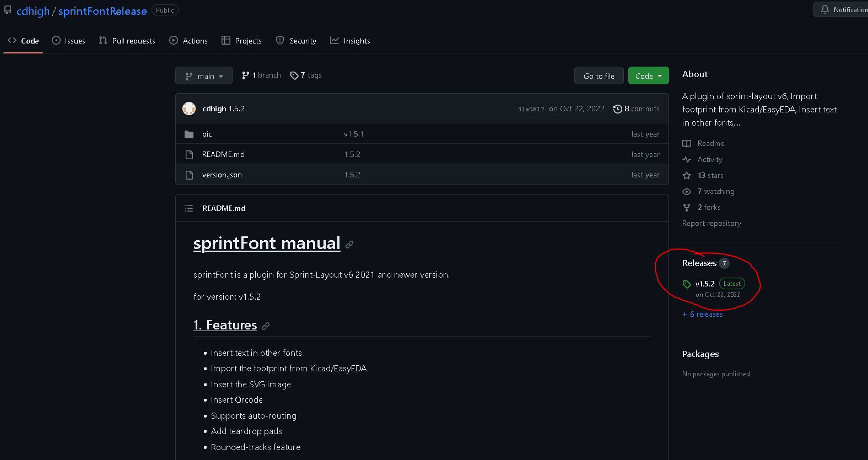This screenshot has height=460, width=868.
Task: Click the version.json file icon
Action: tap(189, 175)
